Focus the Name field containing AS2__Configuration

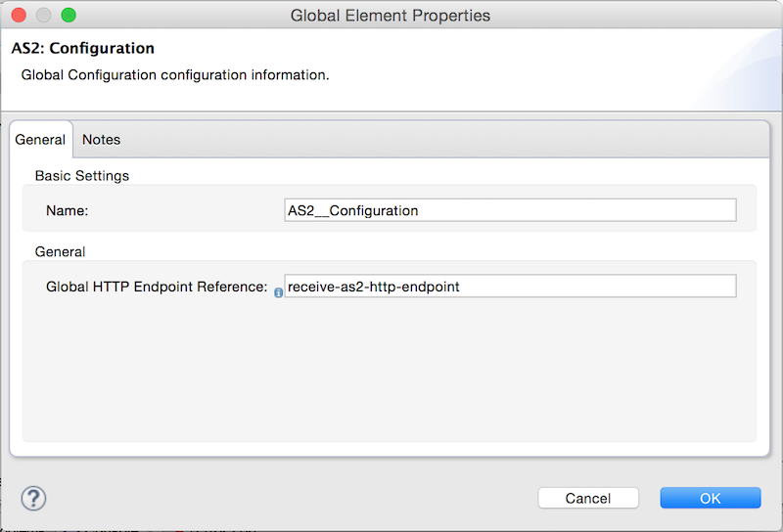(510, 210)
